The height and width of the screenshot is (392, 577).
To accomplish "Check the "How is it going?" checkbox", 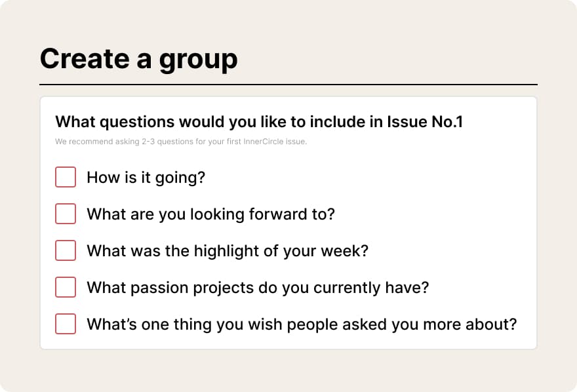I will tap(66, 177).
